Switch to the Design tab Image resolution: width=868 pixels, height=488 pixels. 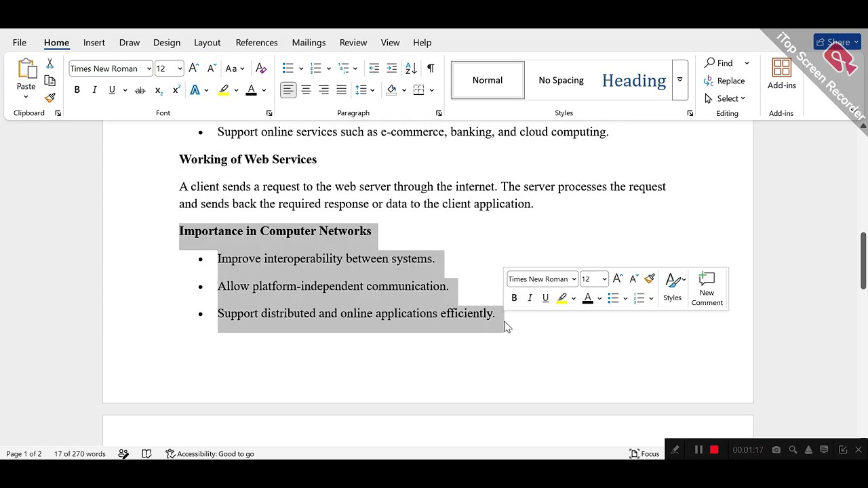167,42
